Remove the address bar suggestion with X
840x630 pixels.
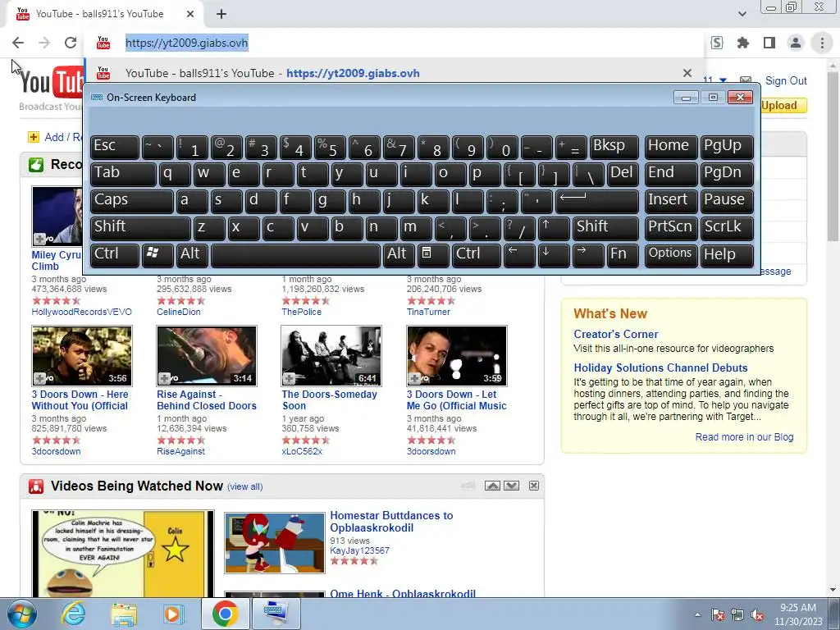(x=687, y=73)
